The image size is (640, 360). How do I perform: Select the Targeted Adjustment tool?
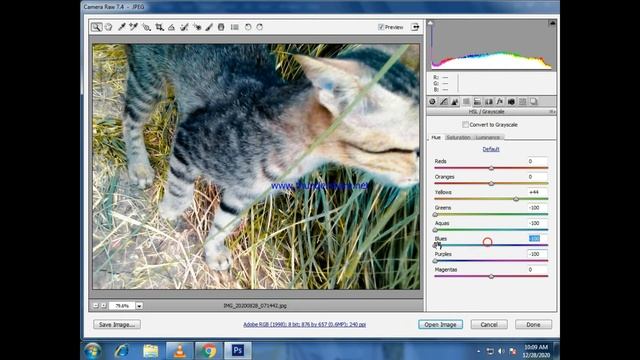[x=147, y=27]
